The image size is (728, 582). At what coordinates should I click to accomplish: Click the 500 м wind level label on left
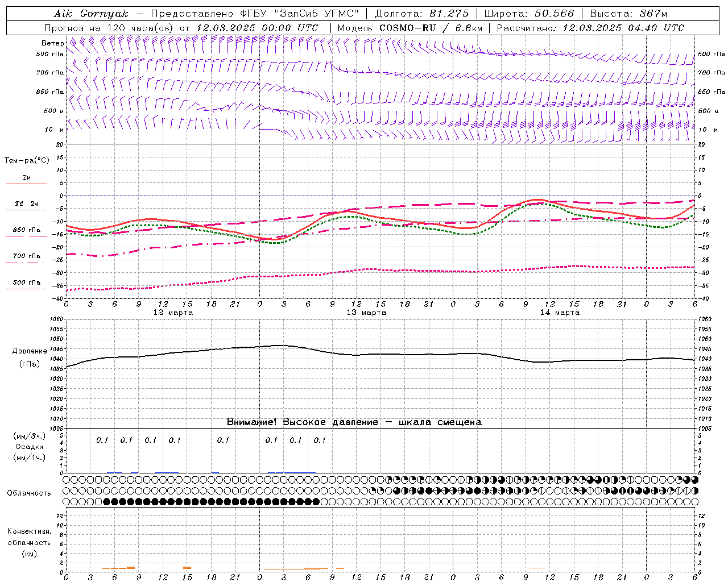point(55,111)
